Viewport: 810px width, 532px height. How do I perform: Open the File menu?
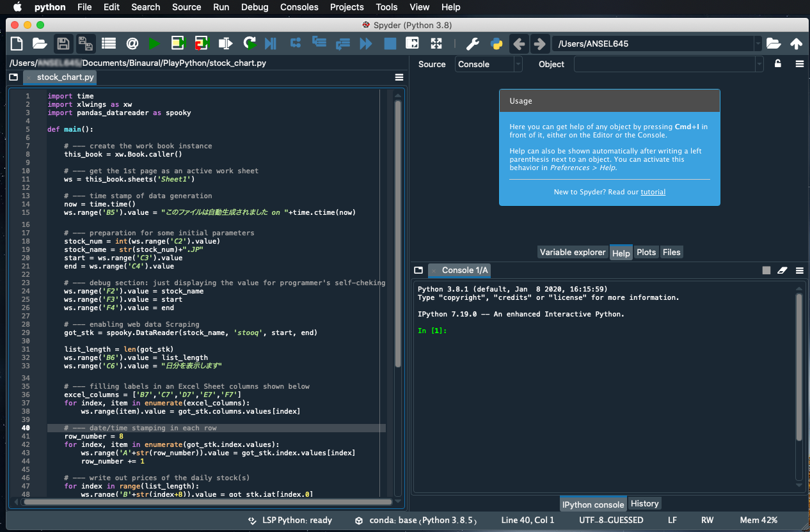(84, 7)
